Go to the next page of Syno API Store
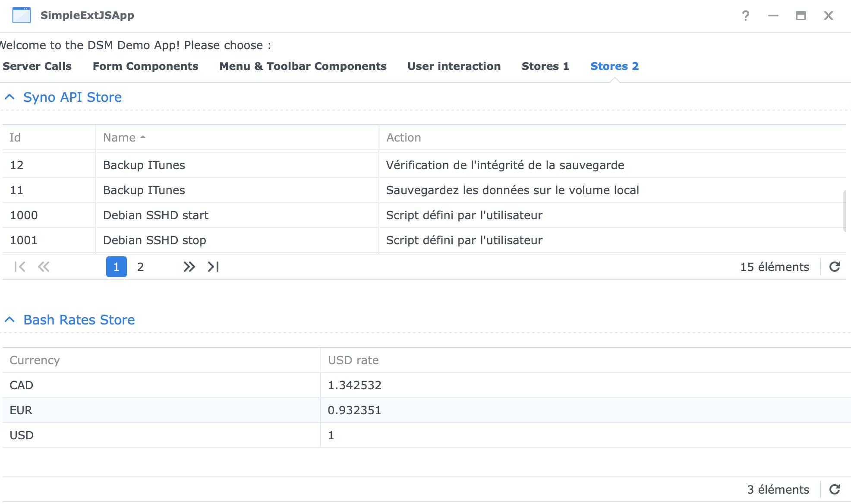851x504 pixels. [x=189, y=267]
